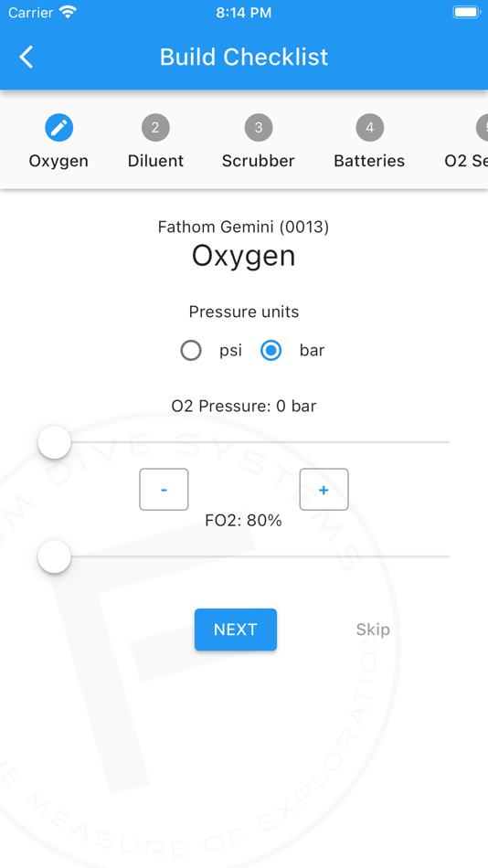This screenshot has height=868, width=488.
Task: Open the Oxygen step label
Action: coord(58,161)
